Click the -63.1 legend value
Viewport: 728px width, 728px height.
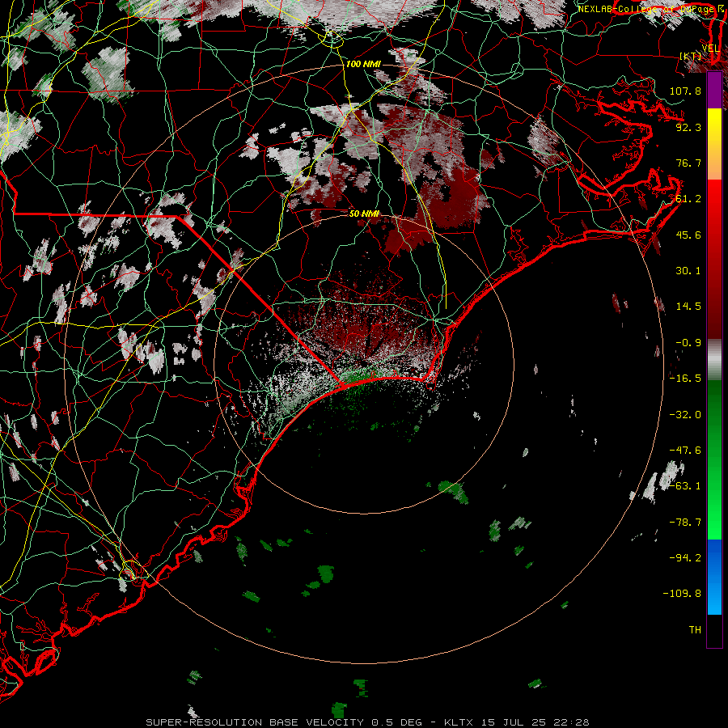click(x=685, y=486)
